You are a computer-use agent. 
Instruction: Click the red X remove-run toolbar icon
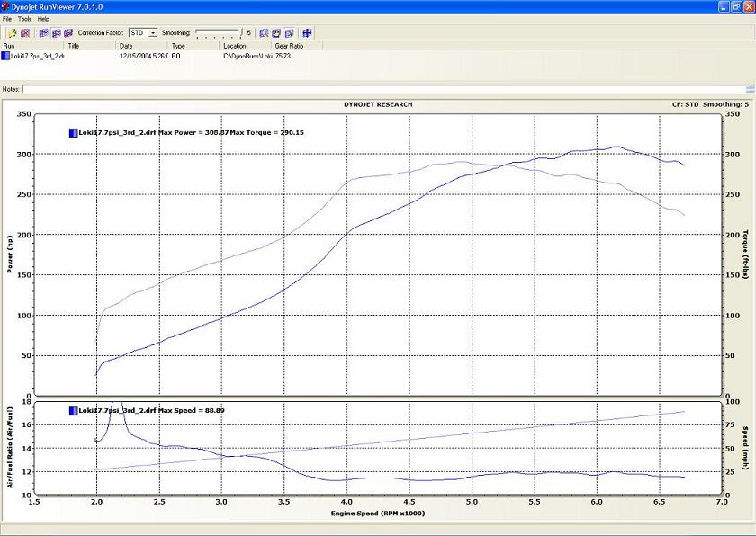25,32
